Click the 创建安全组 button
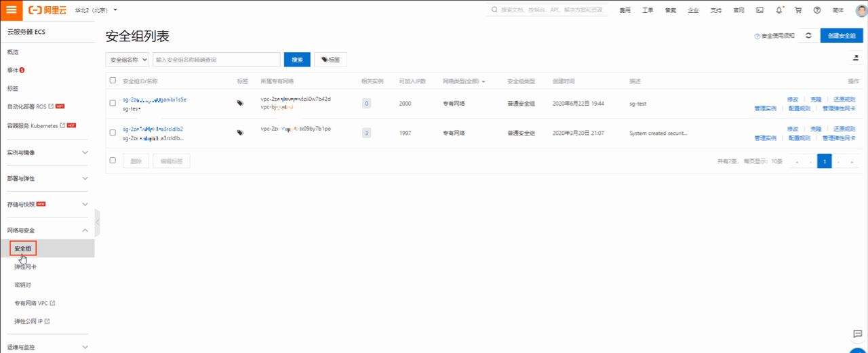868x353 pixels. coord(842,36)
